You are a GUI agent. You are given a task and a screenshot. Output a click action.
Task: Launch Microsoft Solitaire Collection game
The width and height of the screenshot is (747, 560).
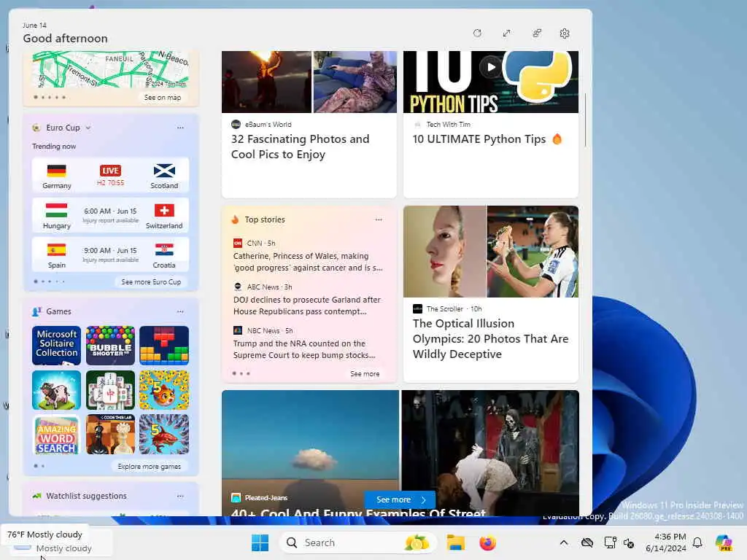click(56, 345)
